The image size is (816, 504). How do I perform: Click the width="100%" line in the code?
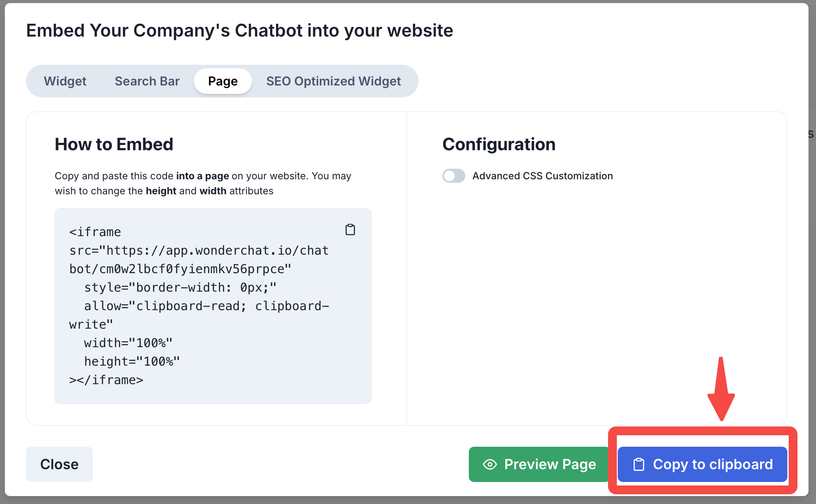pos(128,343)
